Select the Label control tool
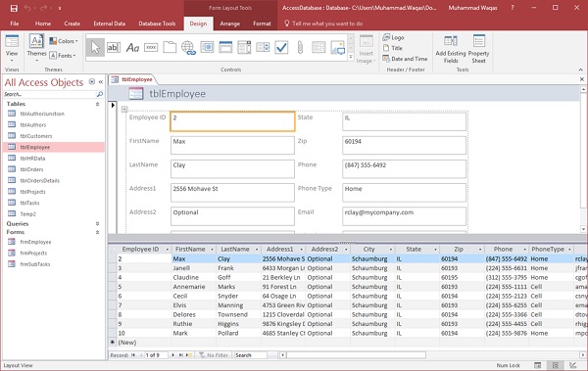The image size is (588, 371). (x=132, y=48)
